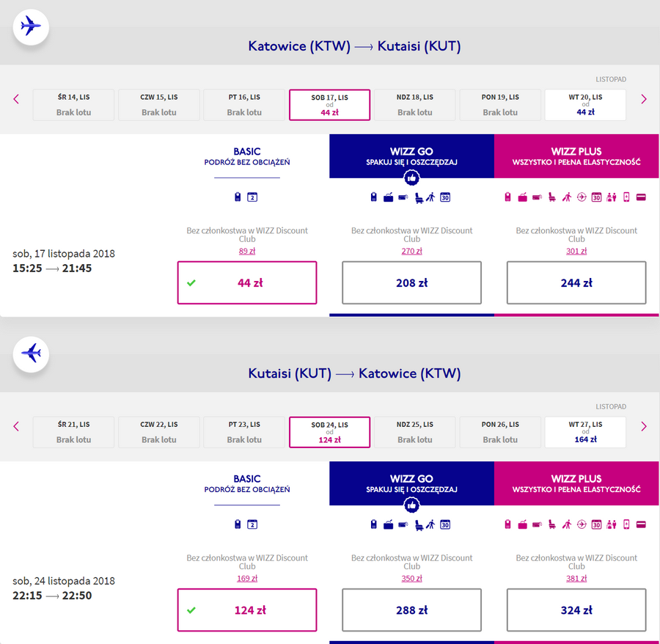Choose return WIZZ GO fare 288 zł
The height and width of the screenshot is (644, 660).
point(411,610)
